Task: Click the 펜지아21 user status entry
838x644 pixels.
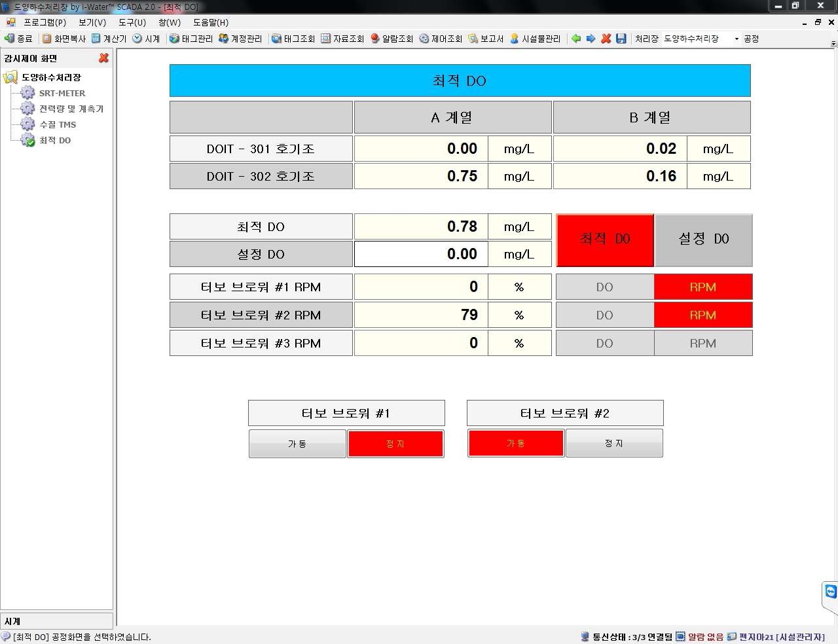Action: (x=776, y=637)
